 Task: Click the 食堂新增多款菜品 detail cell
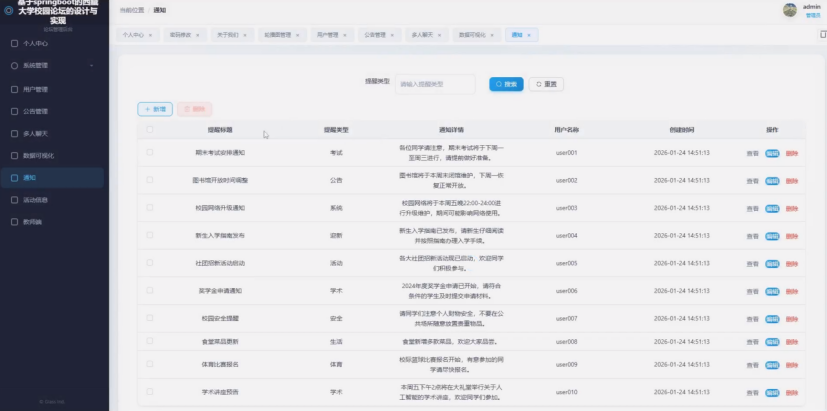coord(449,341)
